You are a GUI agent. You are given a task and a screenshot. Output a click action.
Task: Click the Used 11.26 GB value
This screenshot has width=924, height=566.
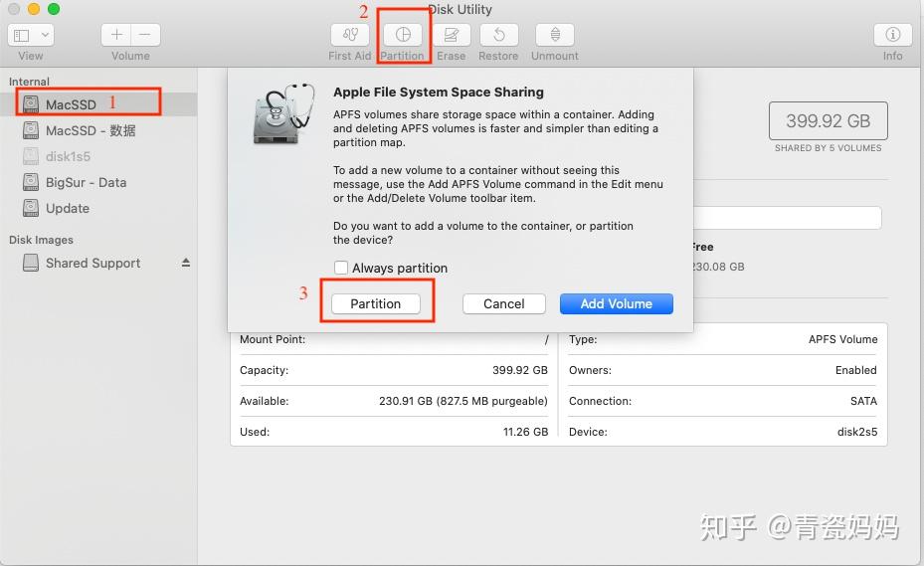[525, 432]
